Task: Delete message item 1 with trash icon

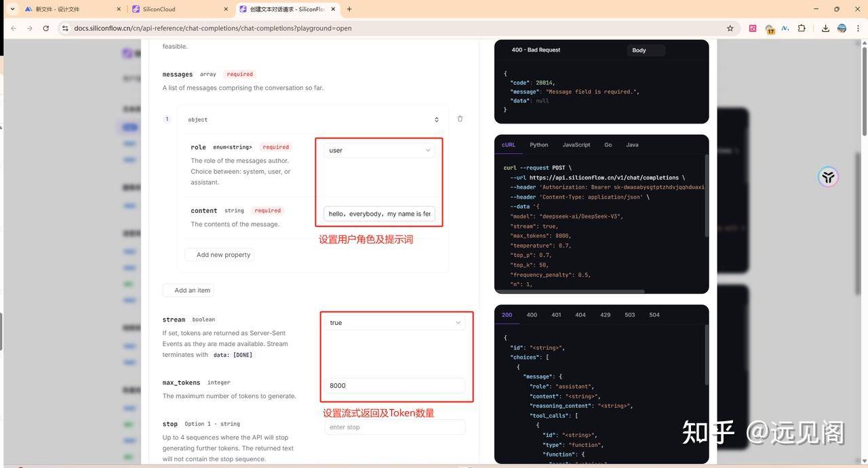Action: (x=460, y=119)
